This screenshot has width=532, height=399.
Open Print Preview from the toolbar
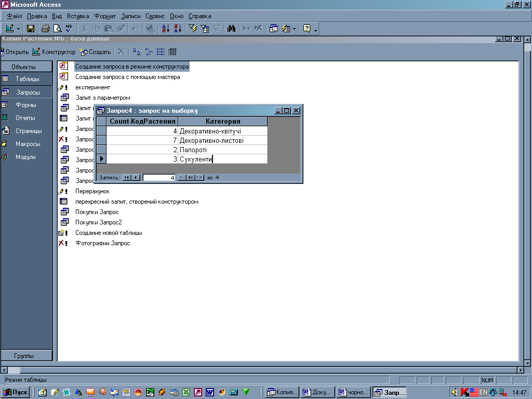[x=58, y=29]
